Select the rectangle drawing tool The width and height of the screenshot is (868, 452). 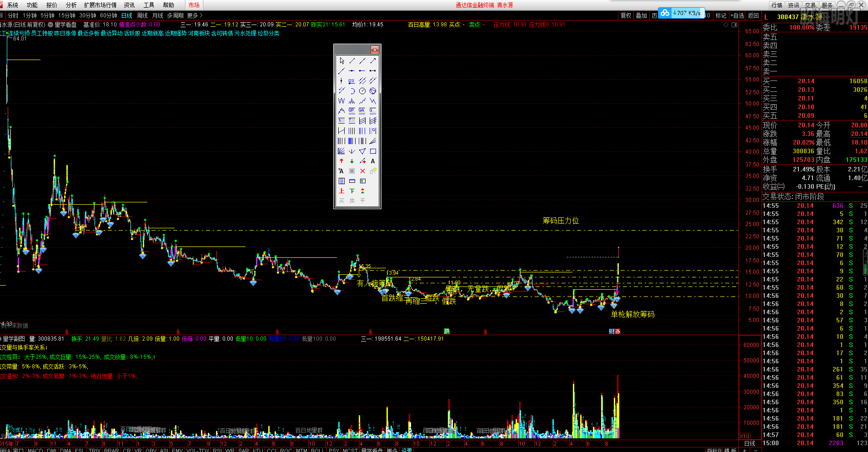(x=373, y=151)
